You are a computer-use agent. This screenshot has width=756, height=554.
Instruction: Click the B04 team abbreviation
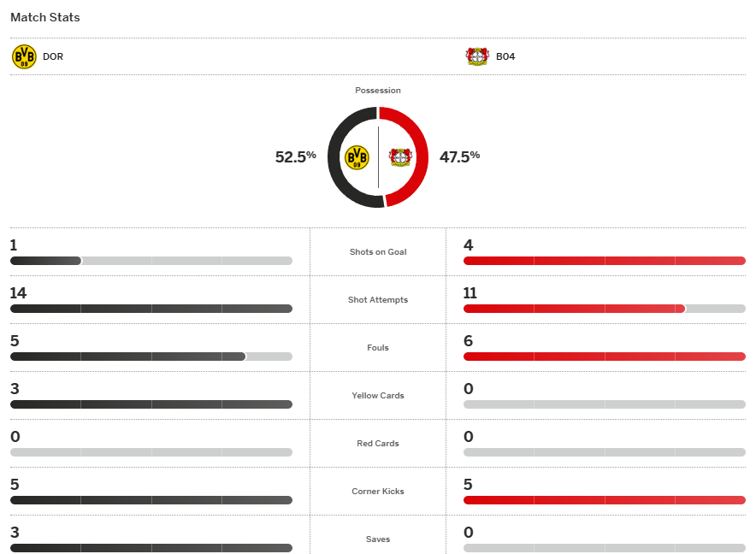click(505, 57)
